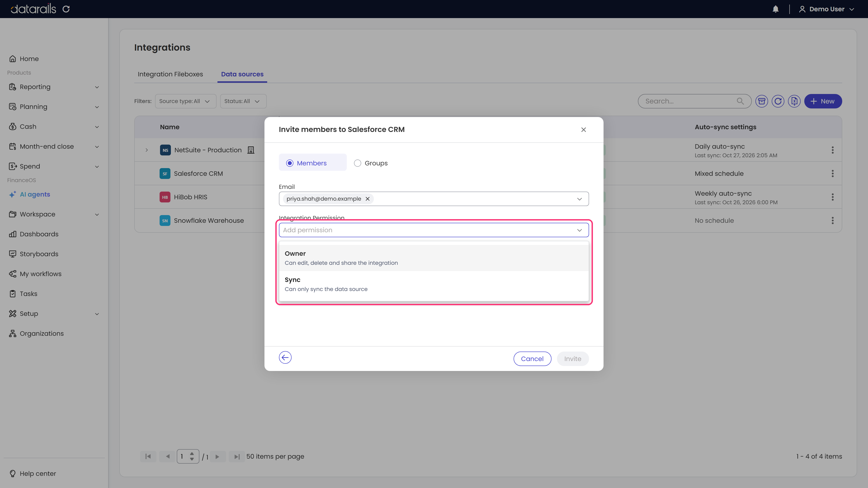
Task: Click the Add permission dropdown
Action: [x=434, y=230]
